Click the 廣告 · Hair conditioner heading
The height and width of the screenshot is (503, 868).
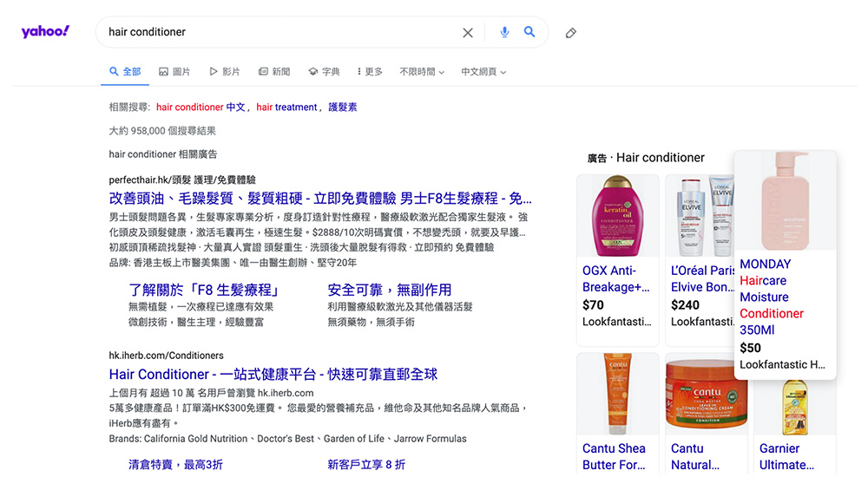point(646,158)
